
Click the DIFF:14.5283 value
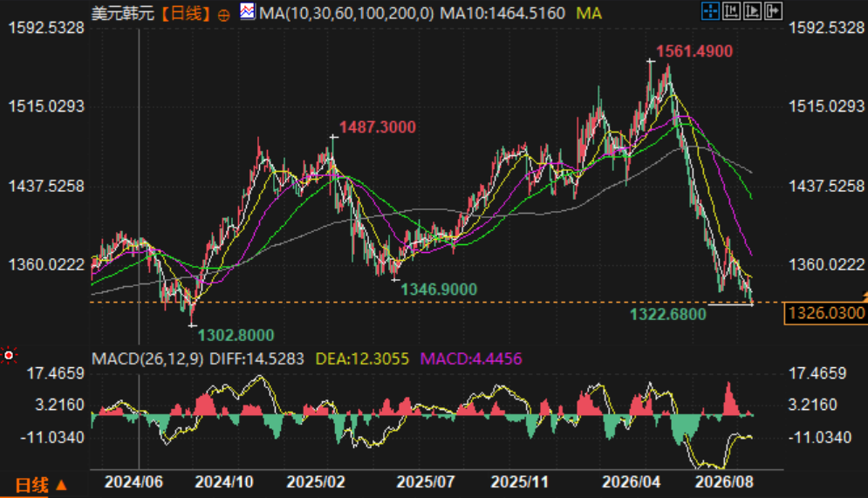tap(256, 359)
